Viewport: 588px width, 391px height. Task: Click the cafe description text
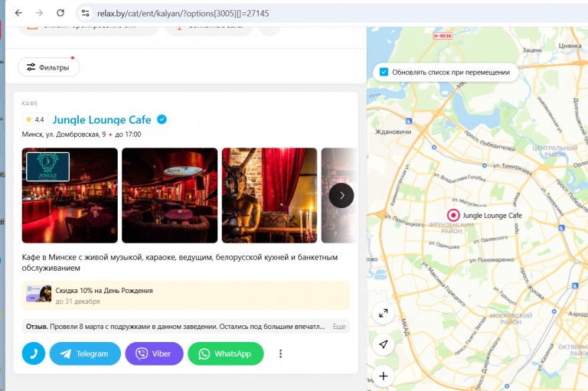point(180,262)
